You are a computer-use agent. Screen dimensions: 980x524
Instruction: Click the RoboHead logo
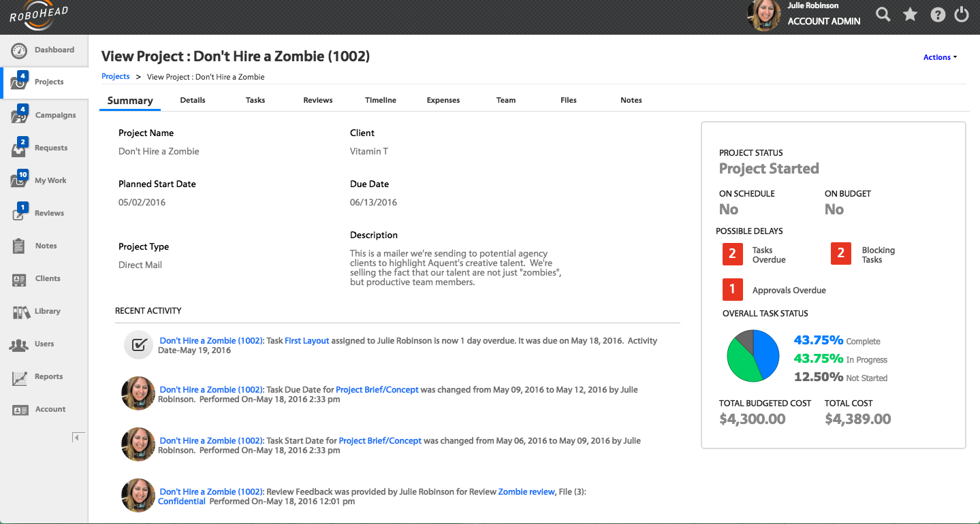[39, 16]
